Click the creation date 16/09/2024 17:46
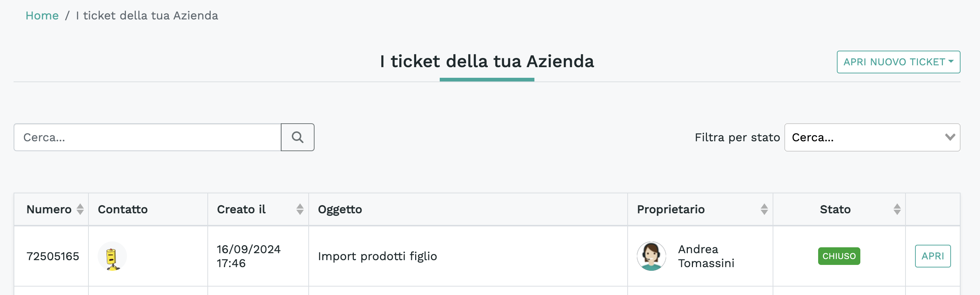 tap(248, 256)
